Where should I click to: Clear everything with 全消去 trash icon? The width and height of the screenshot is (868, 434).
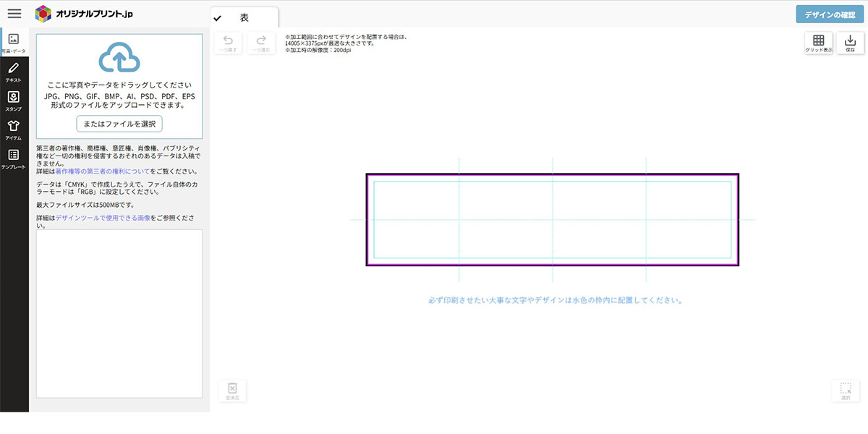231,391
